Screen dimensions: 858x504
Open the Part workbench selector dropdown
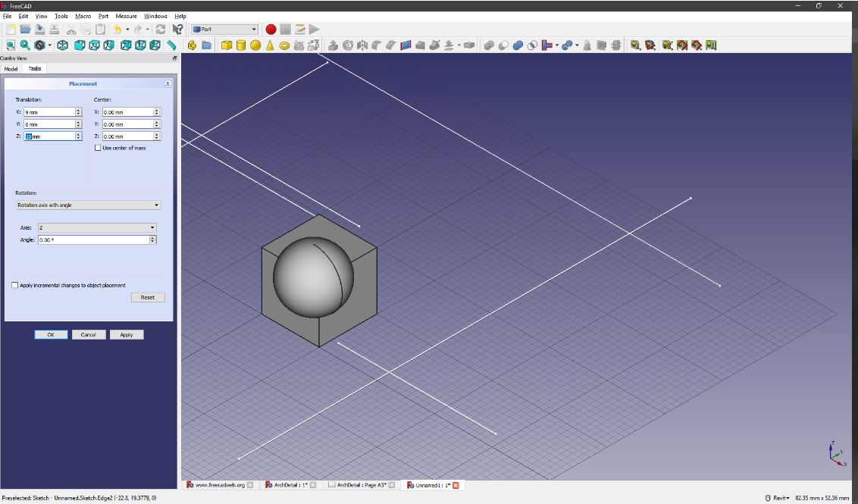click(x=224, y=30)
